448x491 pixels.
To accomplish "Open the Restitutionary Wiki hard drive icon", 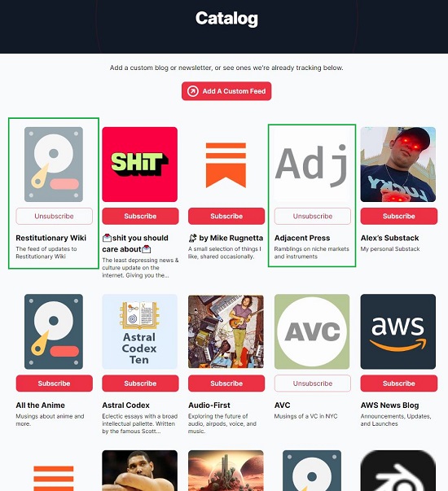I will [54, 164].
